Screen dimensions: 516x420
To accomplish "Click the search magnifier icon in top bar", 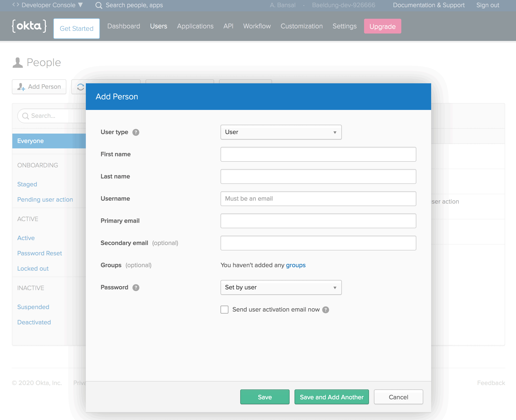I will point(99,5).
